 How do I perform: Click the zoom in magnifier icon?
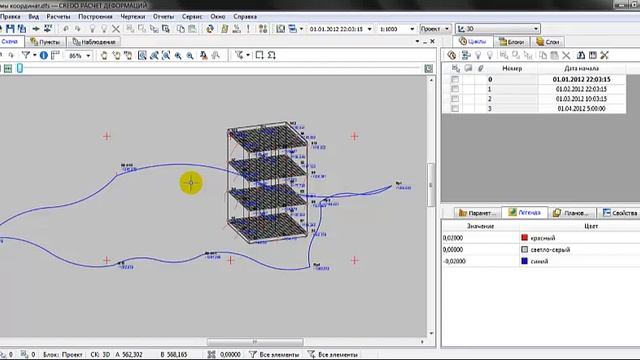point(178,56)
